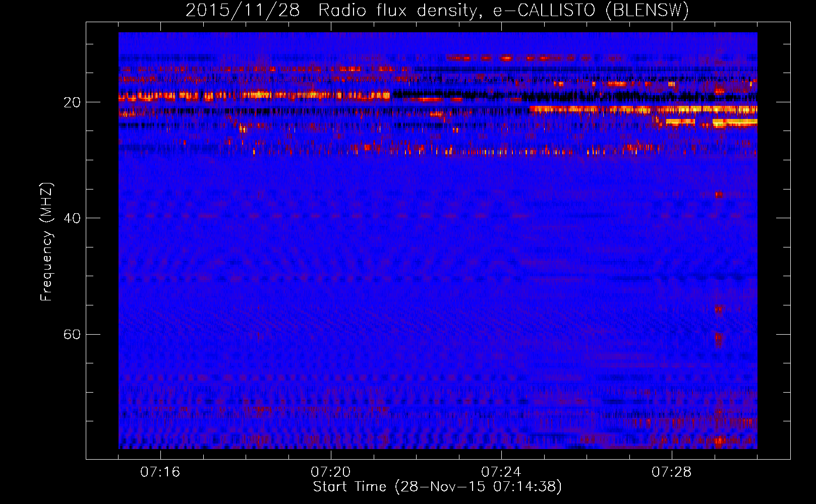This screenshot has width=816, height=504.
Task: Click the 40 frequency tick label
Action: (x=72, y=218)
